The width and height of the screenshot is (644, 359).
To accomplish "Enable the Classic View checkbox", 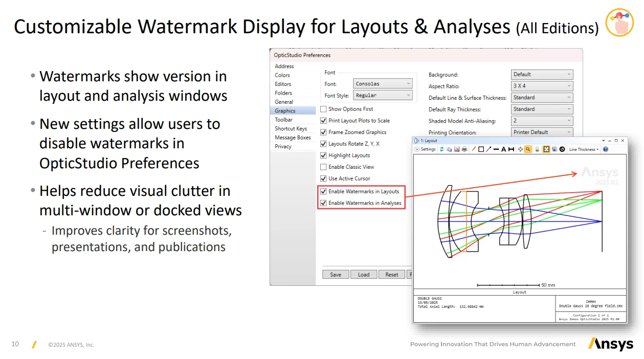I will pos(323,167).
